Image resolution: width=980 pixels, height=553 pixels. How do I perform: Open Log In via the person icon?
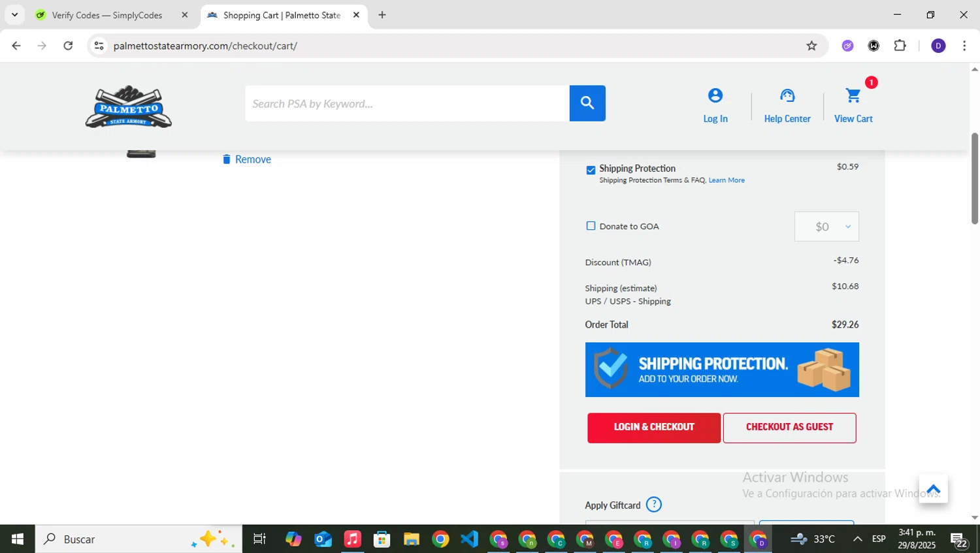pos(715,96)
